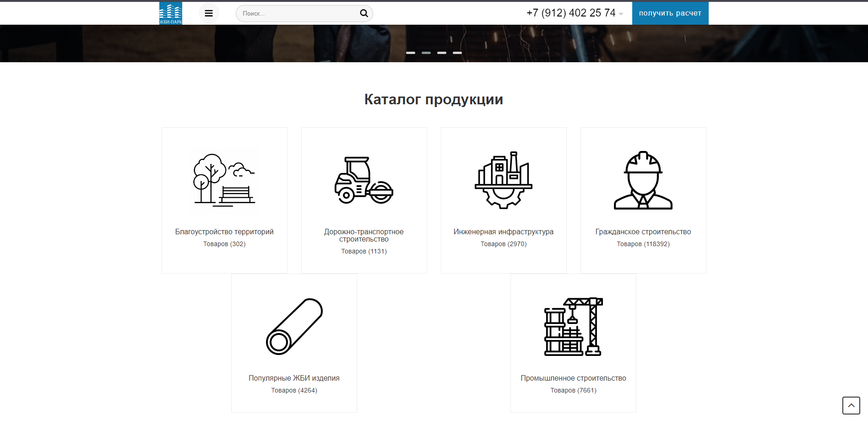Select the first carousel dot
Image resolution: width=868 pixels, height=425 pixels.
pos(411,52)
